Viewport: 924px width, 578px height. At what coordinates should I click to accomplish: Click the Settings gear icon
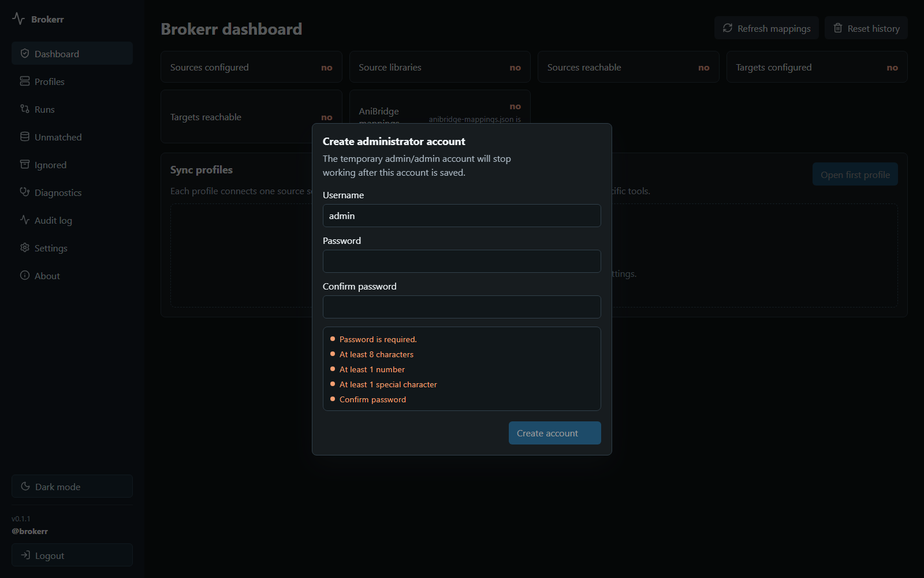coord(25,247)
